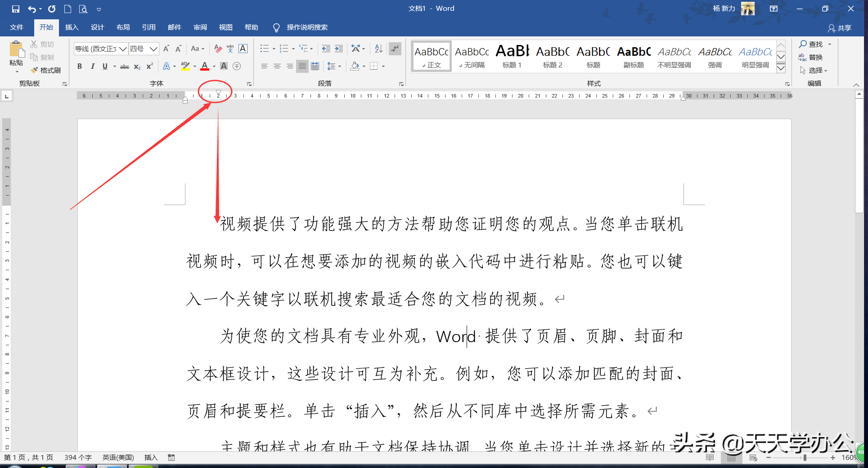Image resolution: width=868 pixels, height=468 pixels.
Task: Open the font name dropdown (等线)
Action: pyautogui.click(x=122, y=49)
